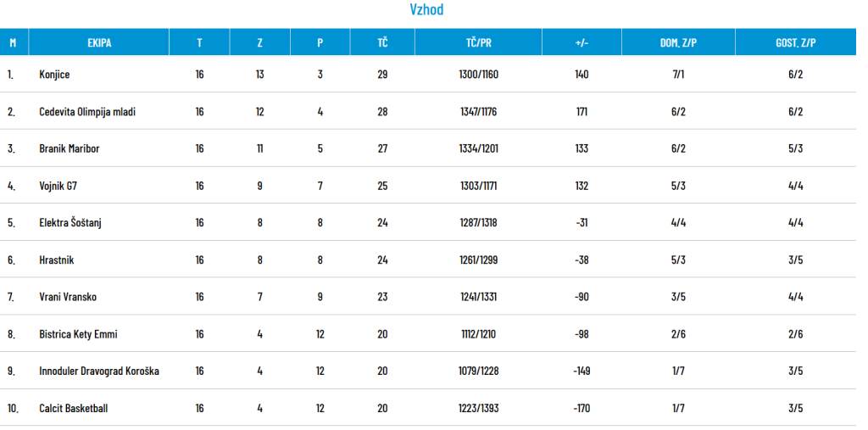Sort by DOM. Z/P column header

[679, 42]
